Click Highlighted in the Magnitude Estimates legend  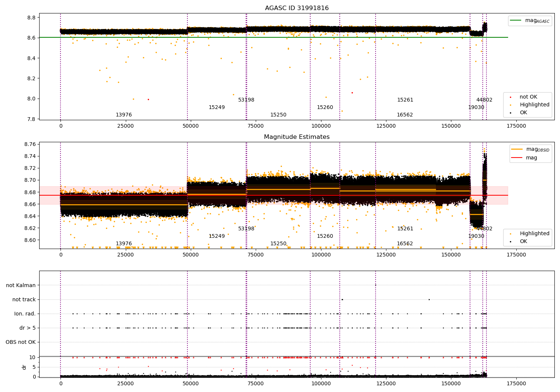(x=530, y=234)
